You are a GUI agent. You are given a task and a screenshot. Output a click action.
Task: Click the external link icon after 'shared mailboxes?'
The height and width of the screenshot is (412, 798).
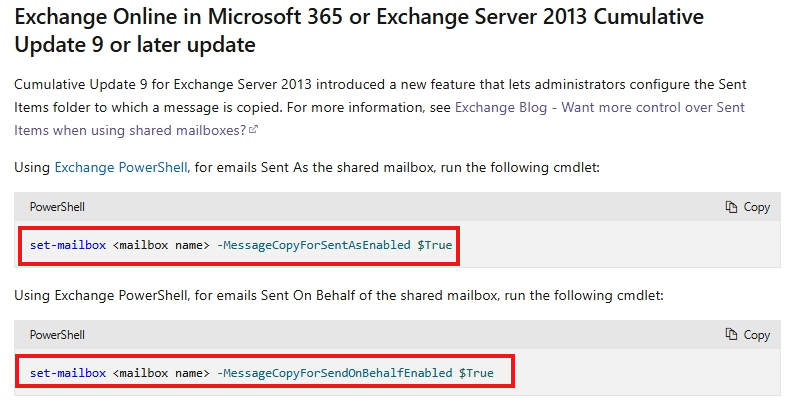pos(253,130)
